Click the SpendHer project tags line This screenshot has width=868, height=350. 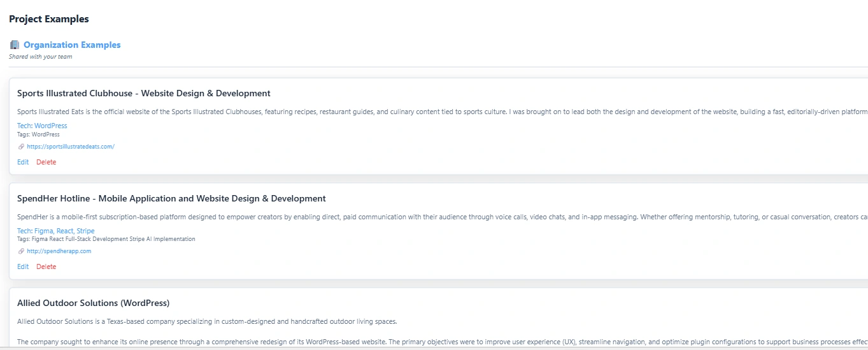tap(106, 239)
